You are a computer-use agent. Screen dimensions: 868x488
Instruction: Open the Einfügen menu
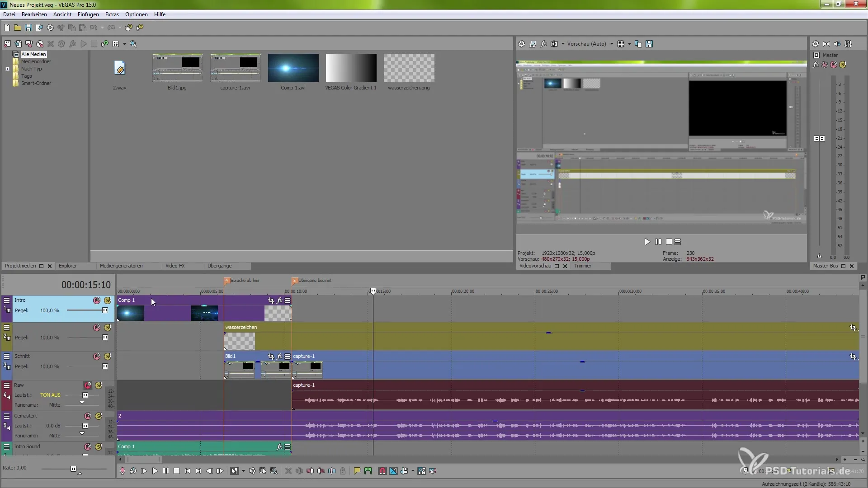88,14
